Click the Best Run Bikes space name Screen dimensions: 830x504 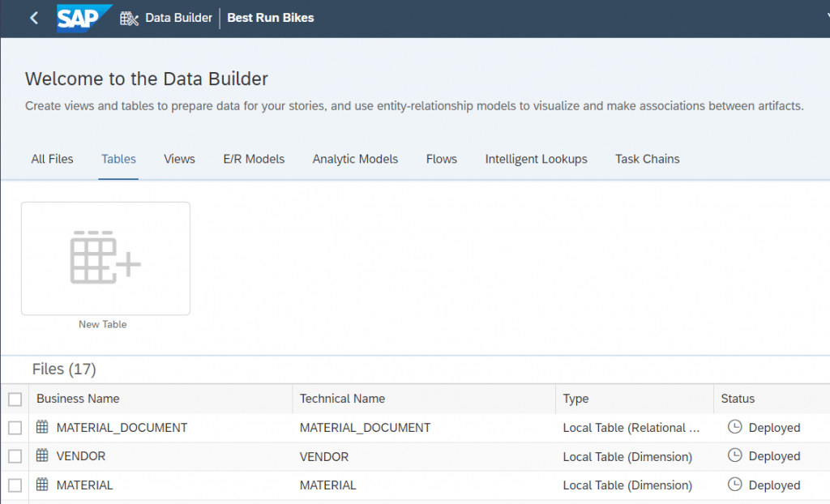[x=271, y=18]
